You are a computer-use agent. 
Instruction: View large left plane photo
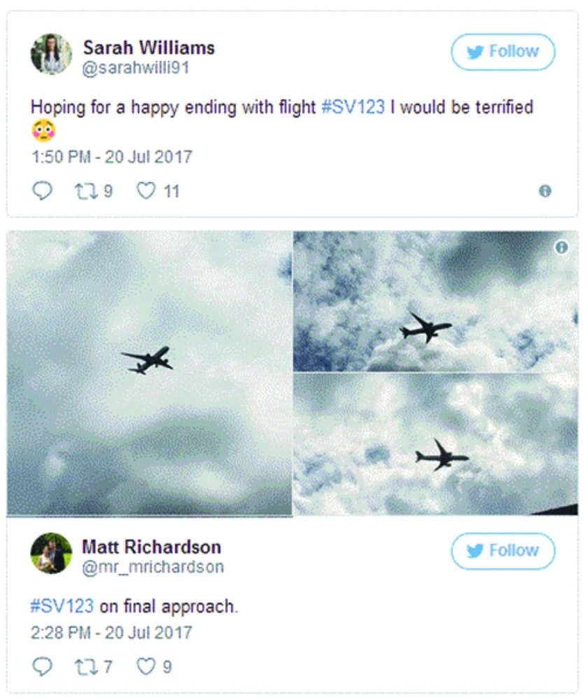150,374
